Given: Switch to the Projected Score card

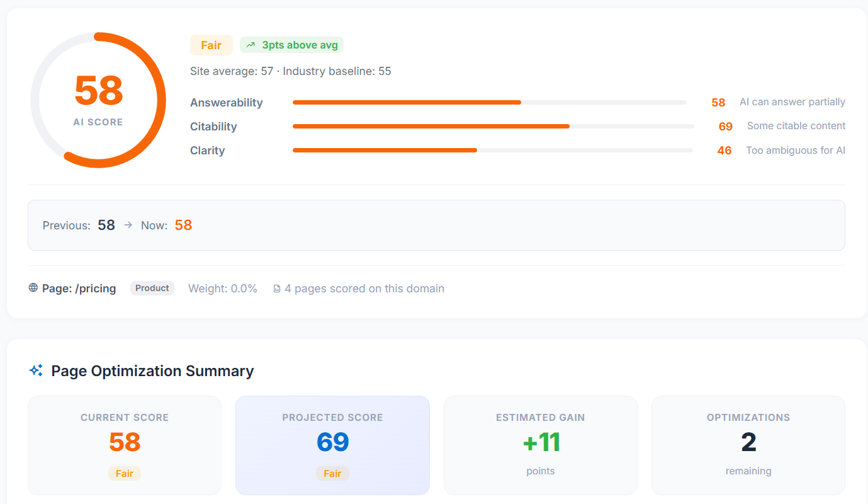Looking at the screenshot, I should pos(332,445).
